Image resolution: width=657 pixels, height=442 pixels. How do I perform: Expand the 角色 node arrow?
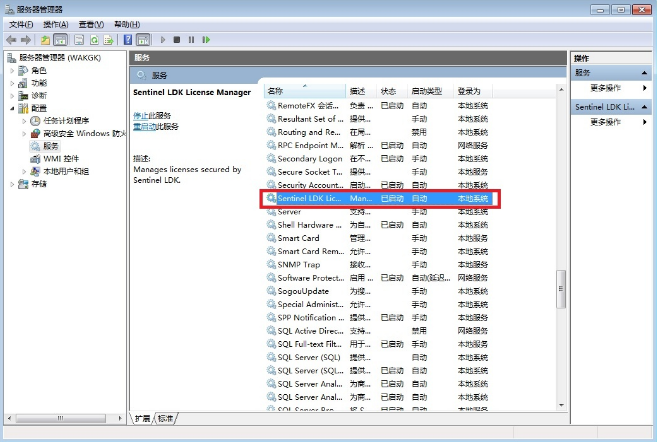point(12,71)
